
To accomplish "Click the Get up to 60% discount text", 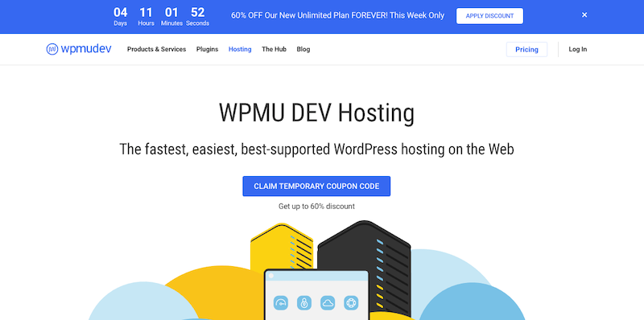I will click(x=316, y=207).
